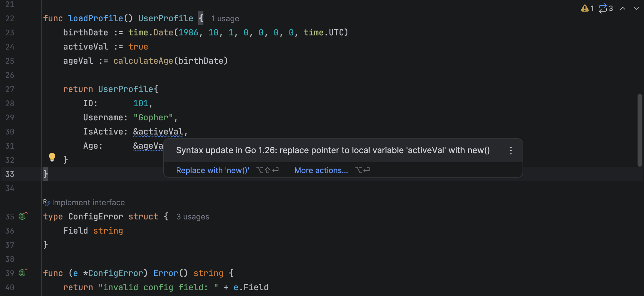Click the loadProfile function name
The height and width of the screenshot is (296, 644).
tap(95, 18)
